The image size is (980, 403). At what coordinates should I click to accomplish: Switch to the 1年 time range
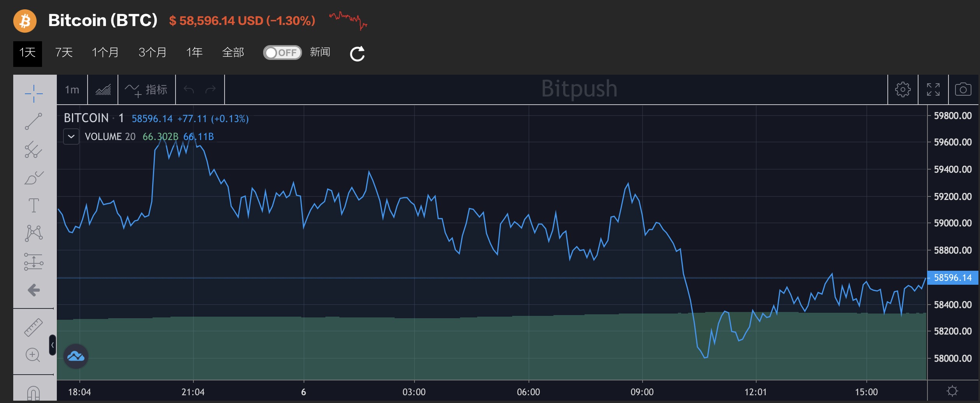194,53
